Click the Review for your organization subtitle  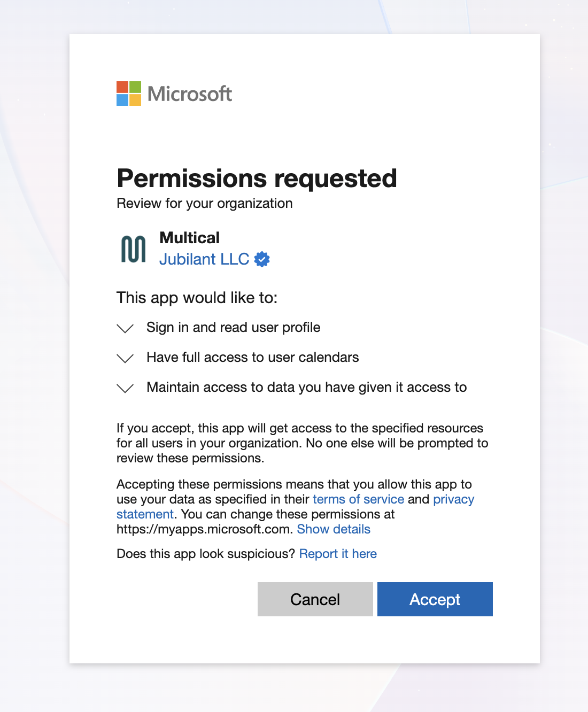[x=204, y=204]
